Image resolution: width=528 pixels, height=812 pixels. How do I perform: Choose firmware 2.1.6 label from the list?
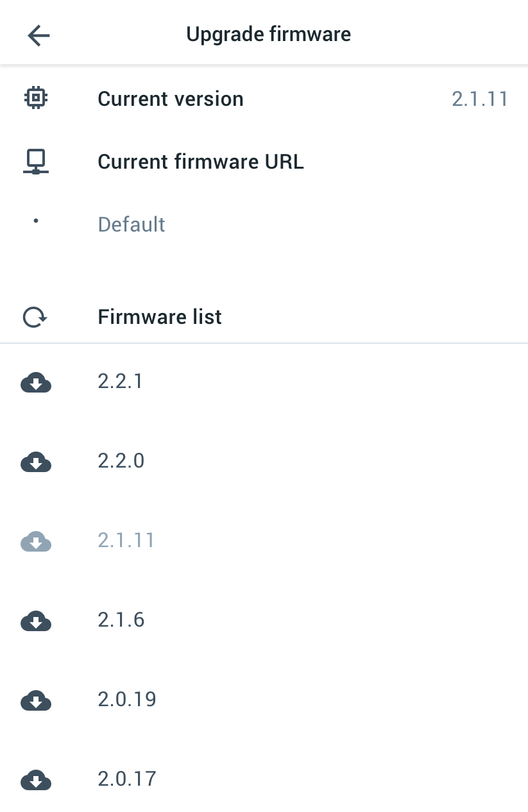point(121,620)
